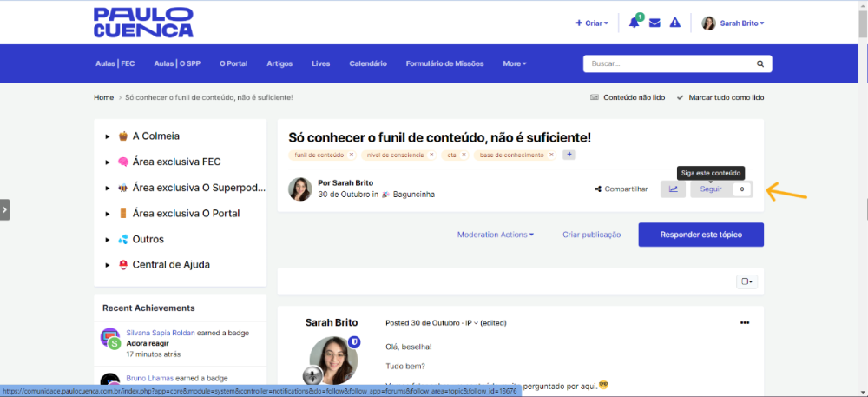
Task: Open the Criar dropdown menu
Action: (x=592, y=23)
